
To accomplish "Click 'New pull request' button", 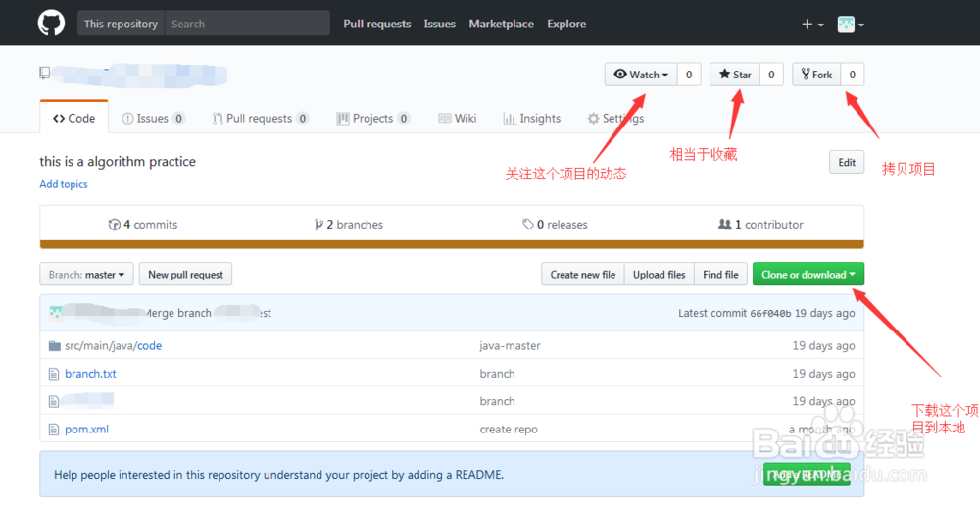I will pos(185,274).
